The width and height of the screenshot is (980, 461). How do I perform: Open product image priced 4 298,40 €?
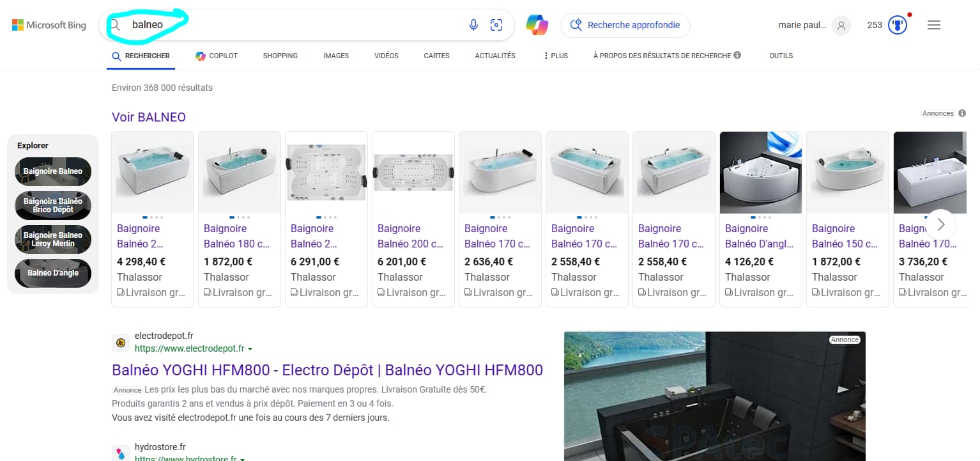coord(153,173)
